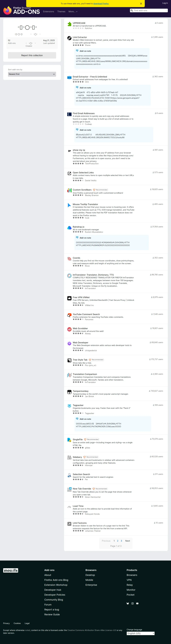Click the search magnifier icon
Viewport: 171px width, 644px height.
(132, 11)
